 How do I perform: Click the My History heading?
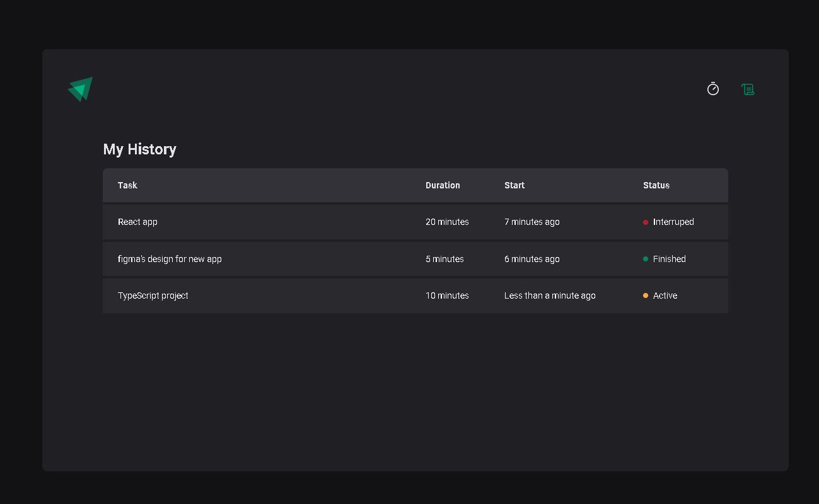[140, 149]
